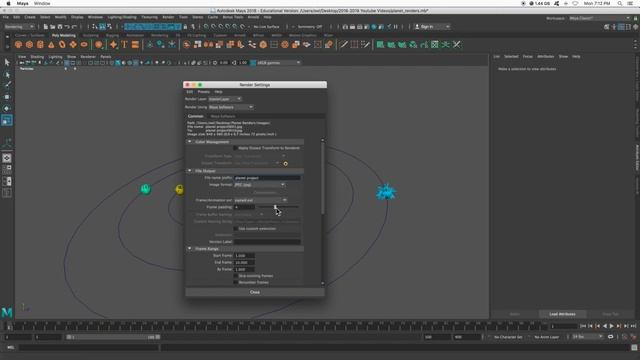The width and height of the screenshot is (640, 360).
Task: Click the Load Attributes button
Action: 562,314
